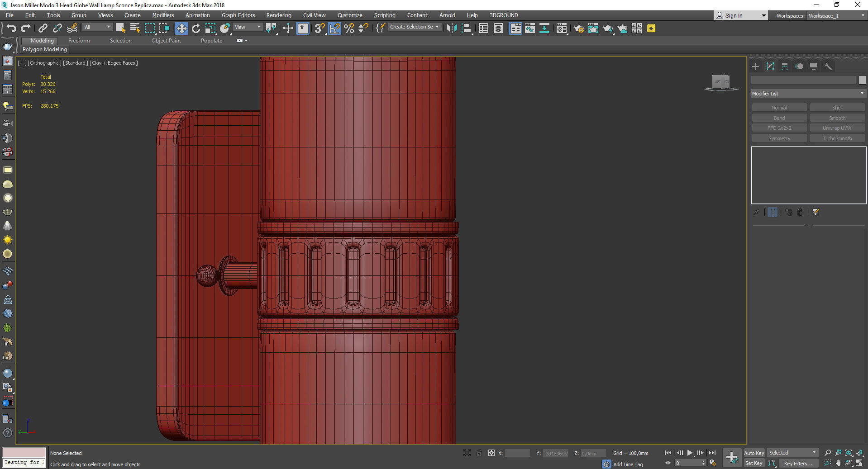This screenshot has height=469, width=868.
Task: Open the Rendering menu
Action: (279, 15)
